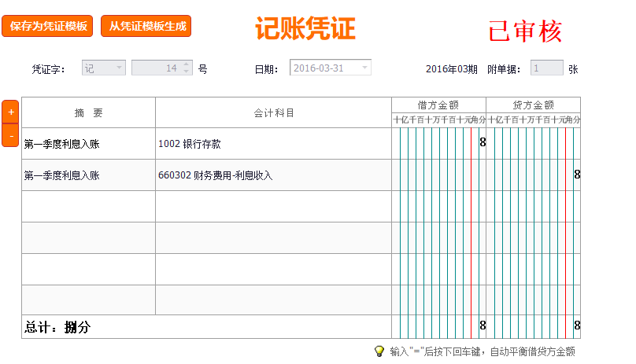
Task: Select the 660302 财务费用-利息收入 account cell
Action: click(x=273, y=175)
